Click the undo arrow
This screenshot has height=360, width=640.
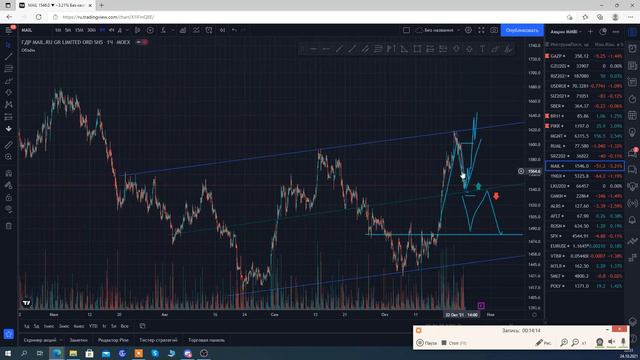click(234, 30)
